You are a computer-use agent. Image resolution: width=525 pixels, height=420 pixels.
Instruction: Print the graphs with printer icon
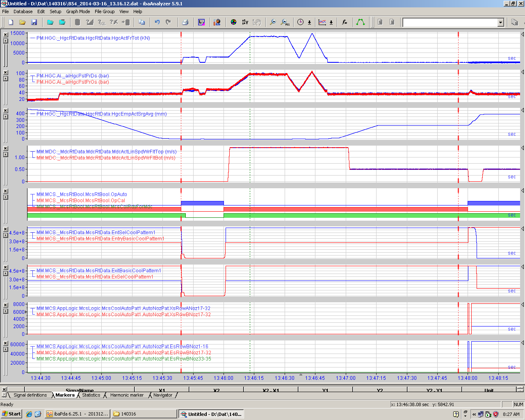click(x=185, y=22)
